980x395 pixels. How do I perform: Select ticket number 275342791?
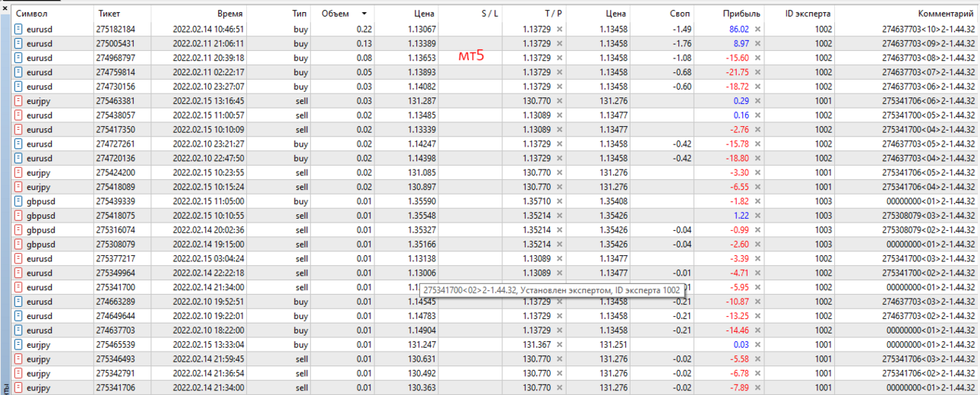[115, 374]
